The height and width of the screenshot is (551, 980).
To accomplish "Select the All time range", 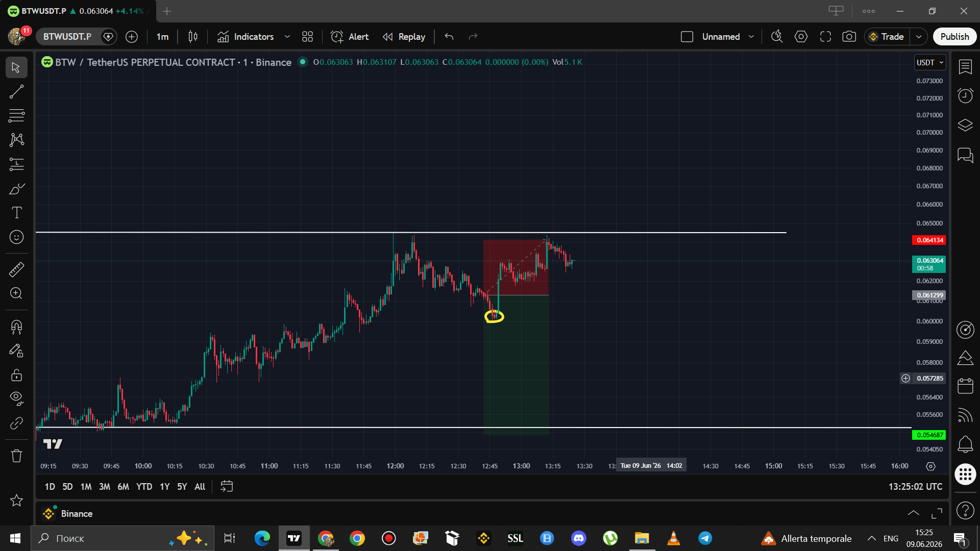I will click(x=200, y=487).
